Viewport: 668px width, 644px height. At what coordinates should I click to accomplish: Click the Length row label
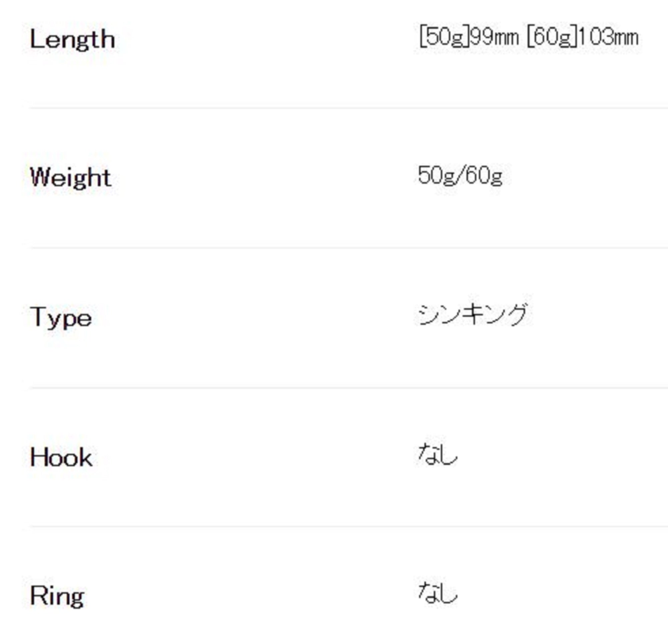[72, 39]
